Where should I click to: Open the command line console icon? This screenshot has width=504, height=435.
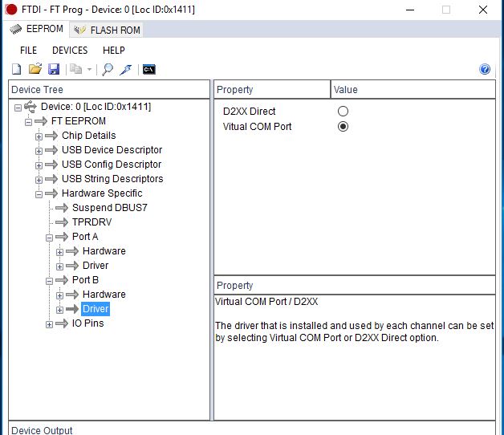(x=149, y=69)
